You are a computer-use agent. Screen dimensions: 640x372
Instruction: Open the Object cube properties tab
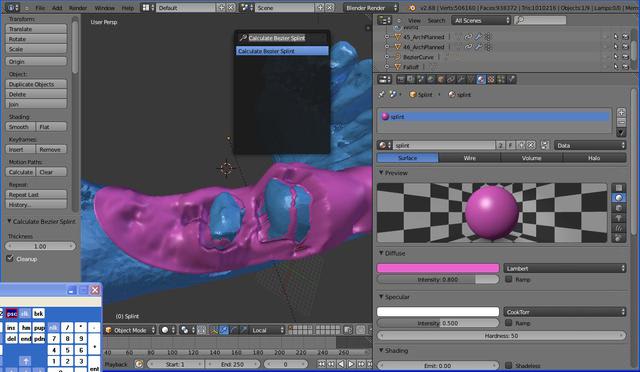click(441, 79)
